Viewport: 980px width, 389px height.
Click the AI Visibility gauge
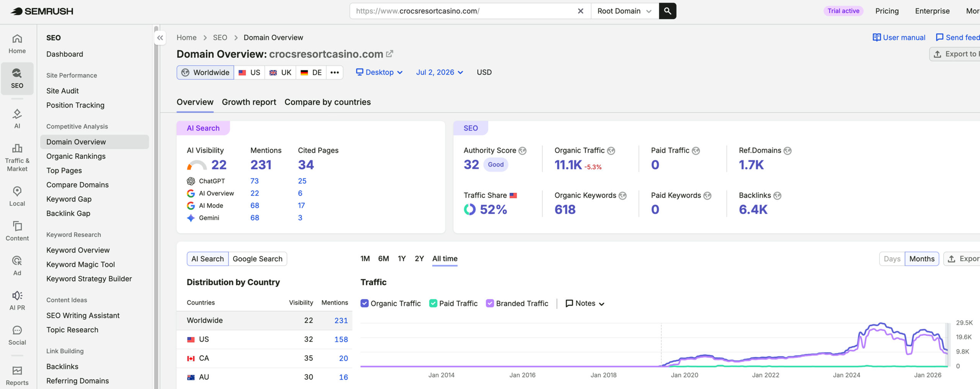tap(197, 165)
